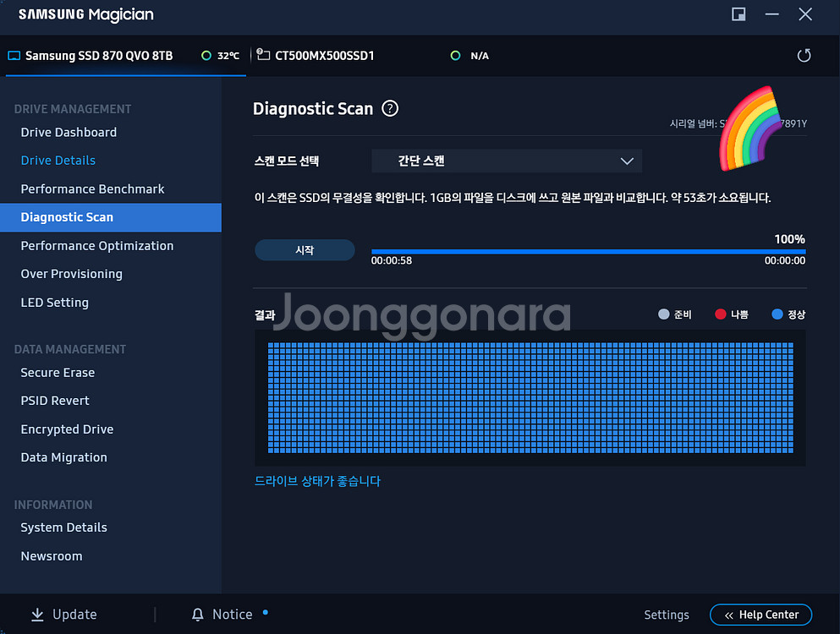
Task: Click the gray 준비 legend dot
Action: (x=664, y=314)
